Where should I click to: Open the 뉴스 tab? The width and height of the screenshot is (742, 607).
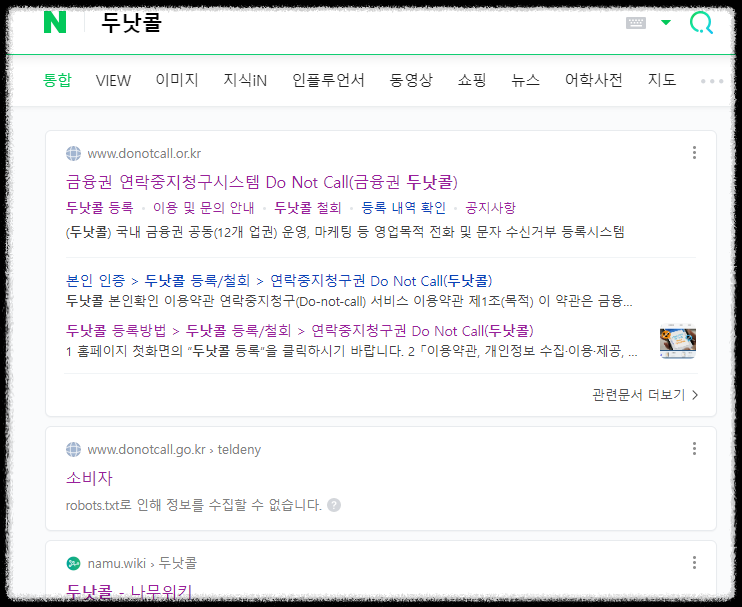point(525,80)
